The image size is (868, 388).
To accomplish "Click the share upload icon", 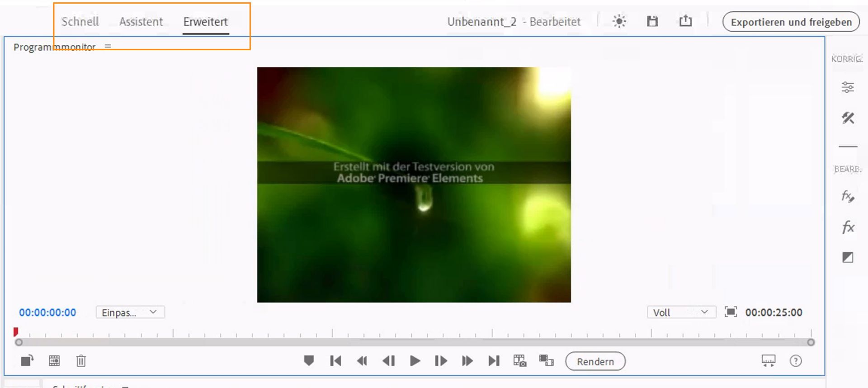I will click(x=685, y=21).
